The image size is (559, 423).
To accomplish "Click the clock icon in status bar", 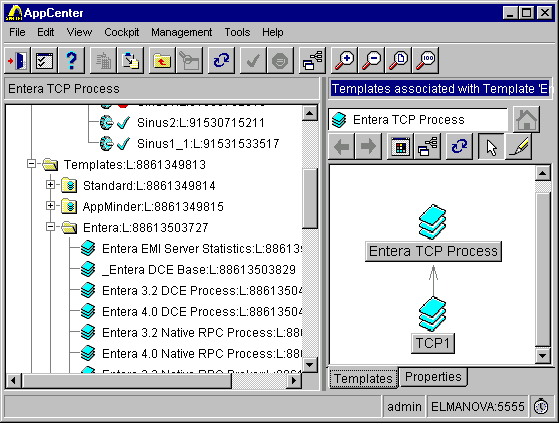I will point(541,406).
